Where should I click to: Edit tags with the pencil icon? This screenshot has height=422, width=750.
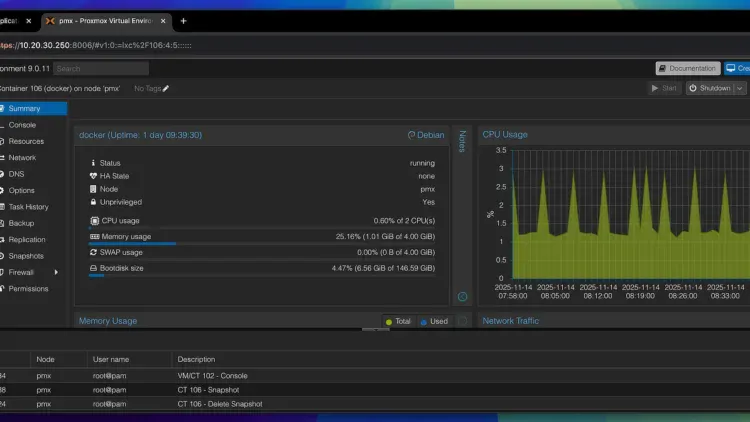point(166,89)
